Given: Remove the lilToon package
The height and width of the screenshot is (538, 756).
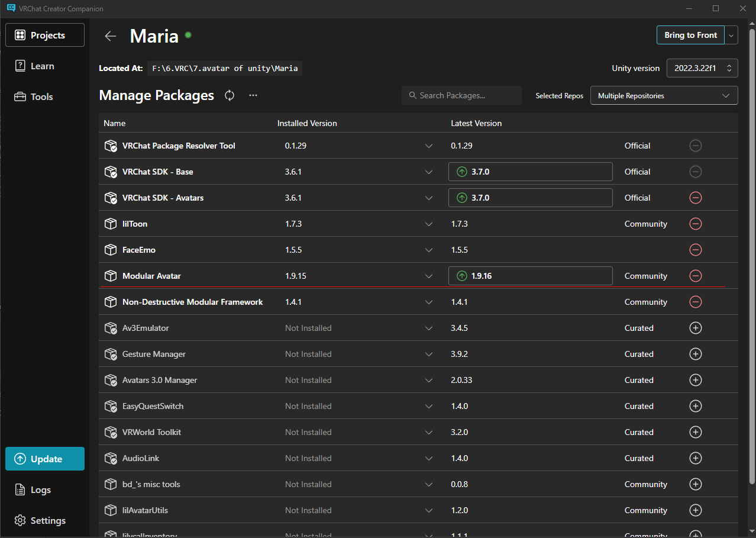Looking at the screenshot, I should (696, 224).
